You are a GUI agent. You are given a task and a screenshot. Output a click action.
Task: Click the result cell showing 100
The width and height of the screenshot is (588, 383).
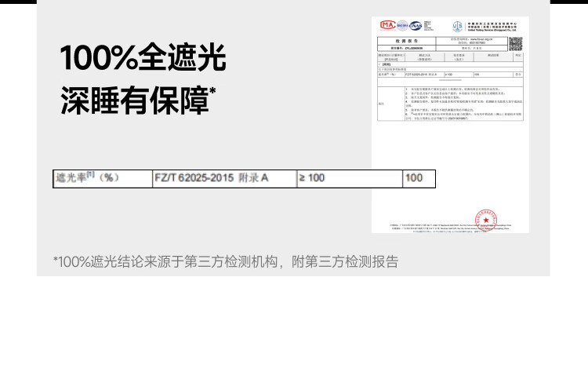[x=419, y=178]
